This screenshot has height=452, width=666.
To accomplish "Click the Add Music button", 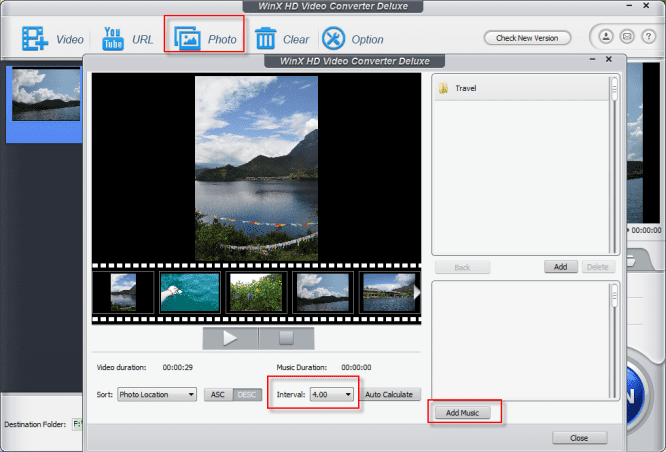I will point(462,413).
